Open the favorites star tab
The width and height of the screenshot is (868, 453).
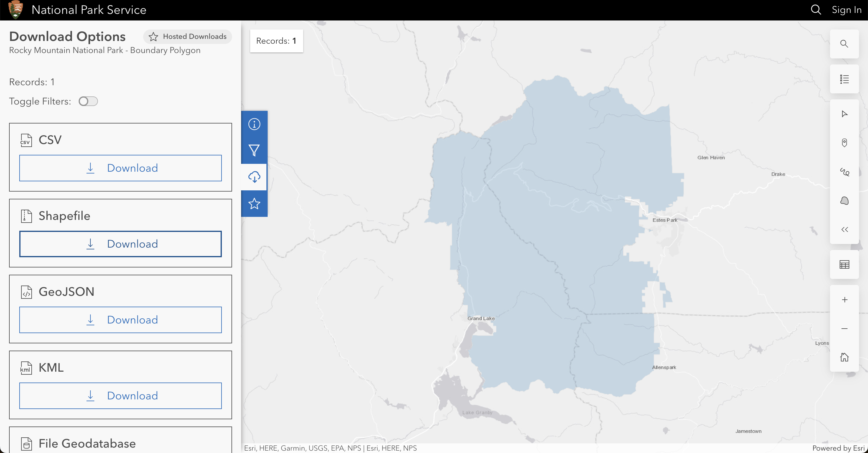coord(254,203)
